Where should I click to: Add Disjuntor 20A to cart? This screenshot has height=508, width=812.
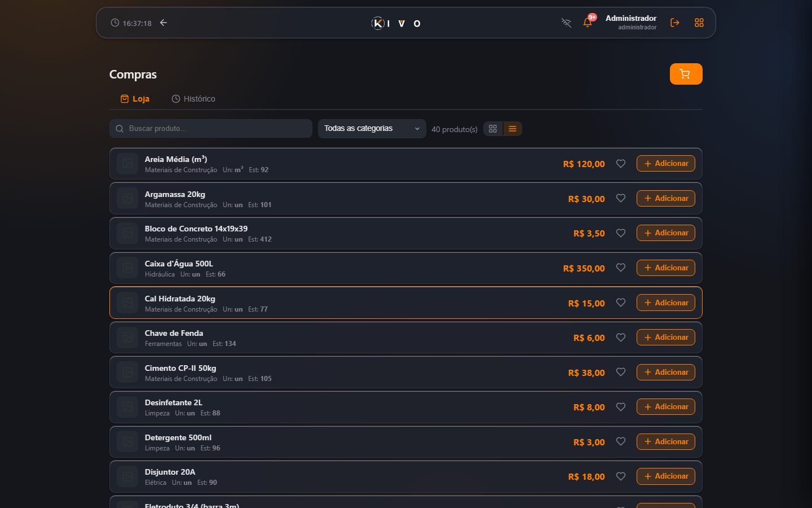click(x=666, y=476)
